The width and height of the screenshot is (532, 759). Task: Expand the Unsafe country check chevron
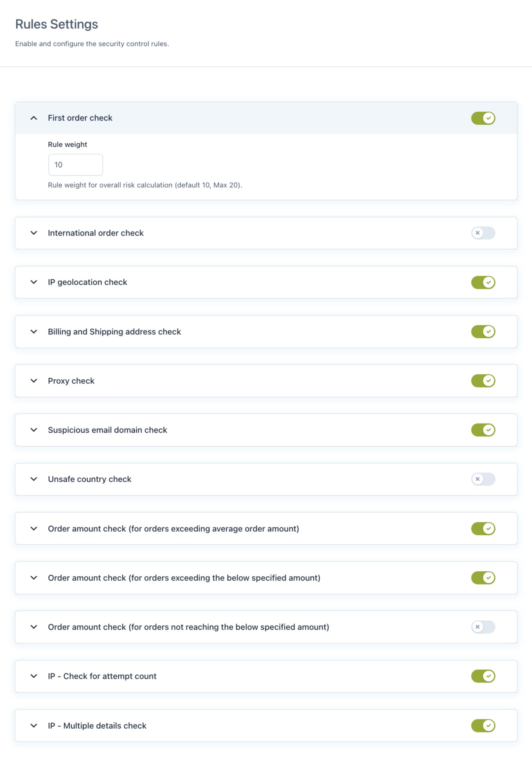pyautogui.click(x=34, y=479)
